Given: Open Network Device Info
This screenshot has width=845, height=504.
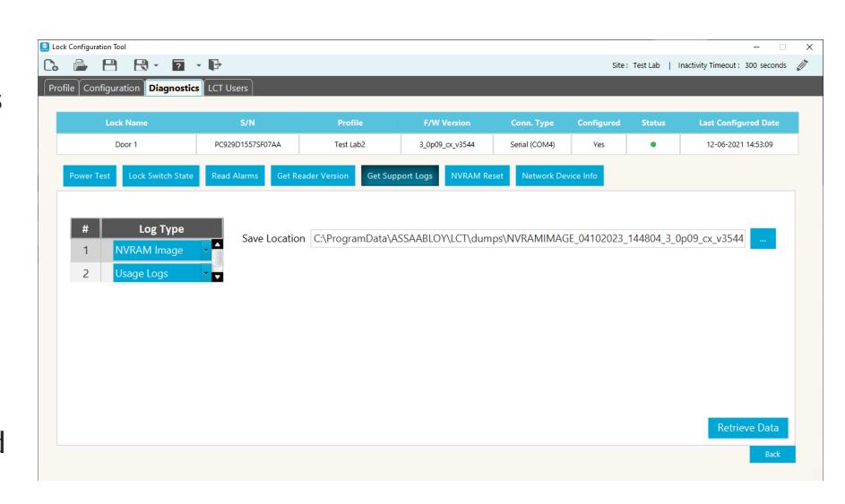Looking at the screenshot, I should click(559, 175).
